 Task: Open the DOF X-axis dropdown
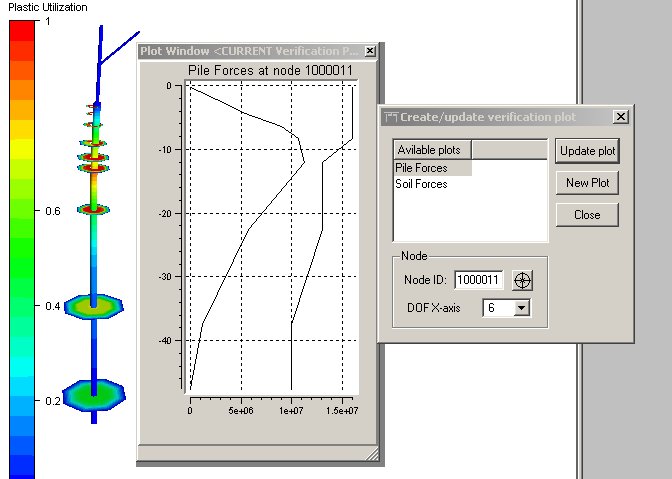(520, 308)
